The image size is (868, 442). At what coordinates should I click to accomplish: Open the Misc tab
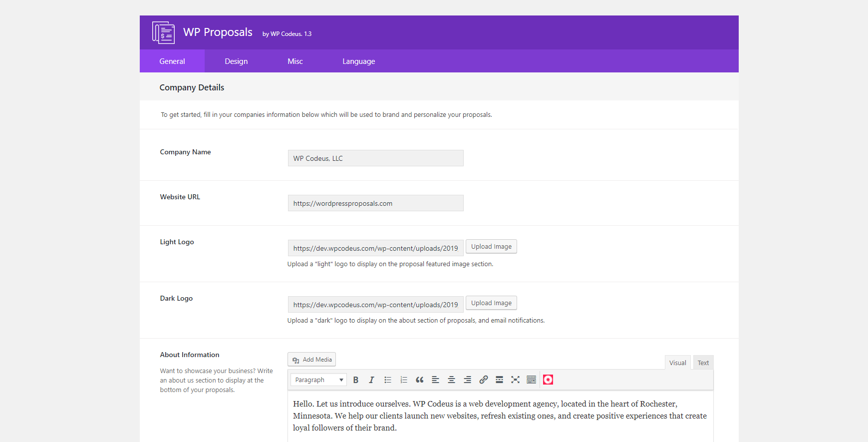point(295,61)
